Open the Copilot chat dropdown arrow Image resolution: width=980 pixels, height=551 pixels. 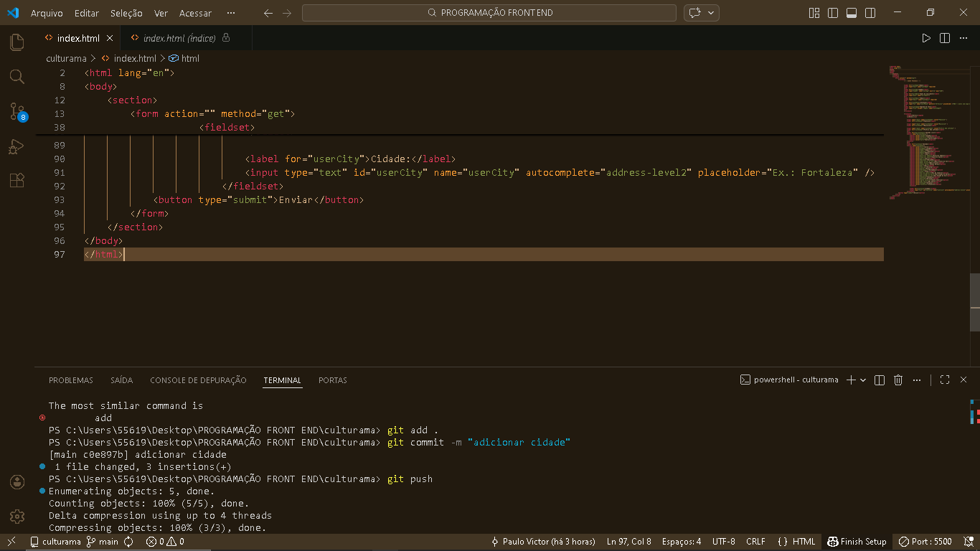point(712,13)
